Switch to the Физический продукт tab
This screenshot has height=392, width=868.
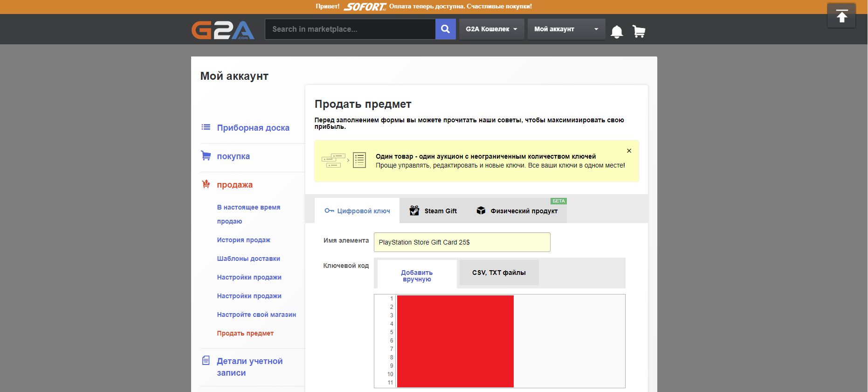point(517,211)
